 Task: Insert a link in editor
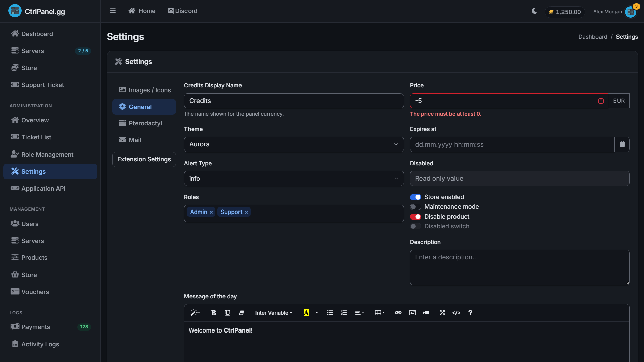398,313
